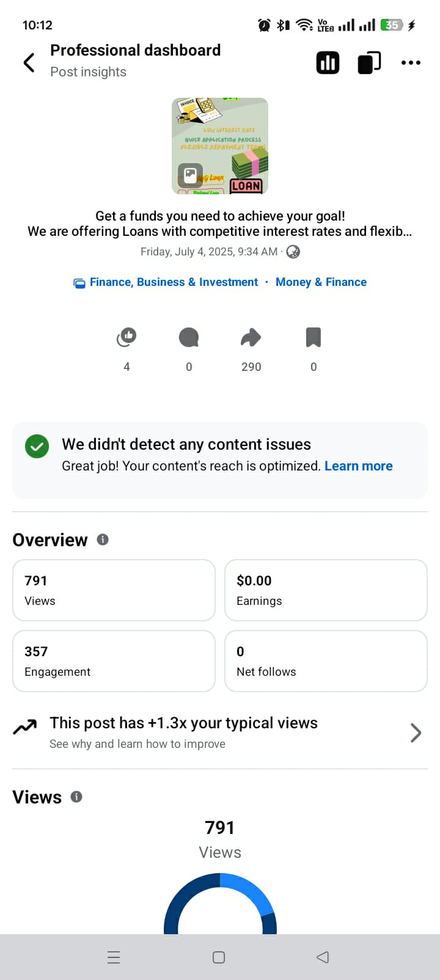Expand typical views details chevron
This screenshot has height=980, width=440.
coord(416,733)
